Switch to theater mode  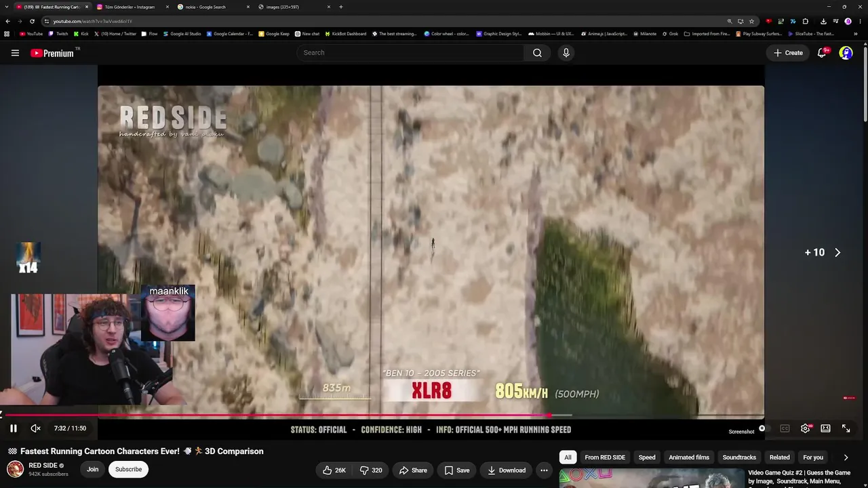click(825, 428)
